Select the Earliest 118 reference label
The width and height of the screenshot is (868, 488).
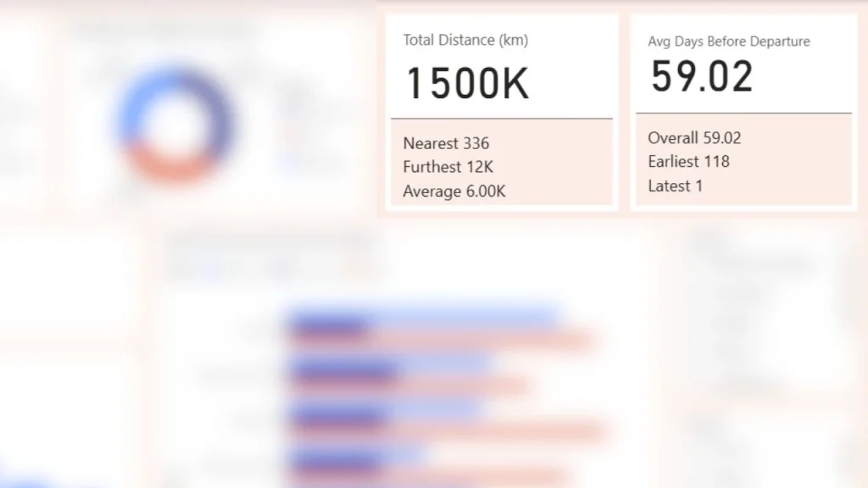click(688, 162)
